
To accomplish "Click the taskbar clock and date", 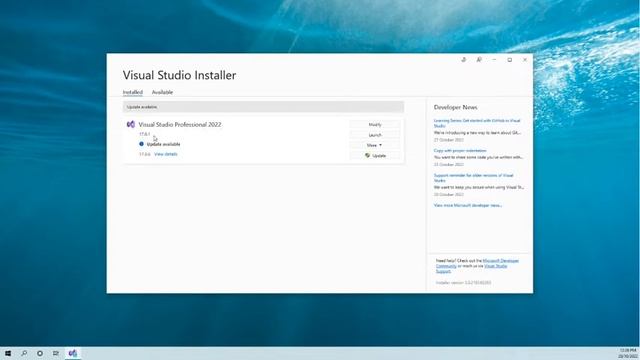I will (628, 353).
